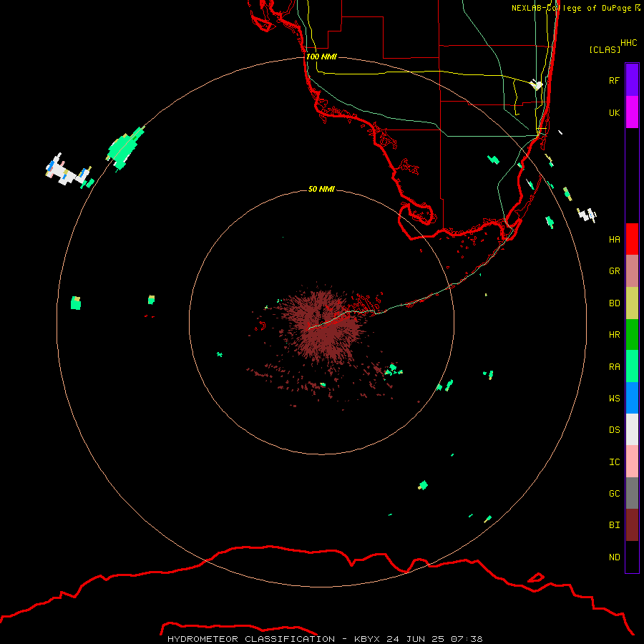This screenshot has width=644, height=644.
Task: Choose the blue WS legend swatch
Action: click(632, 398)
